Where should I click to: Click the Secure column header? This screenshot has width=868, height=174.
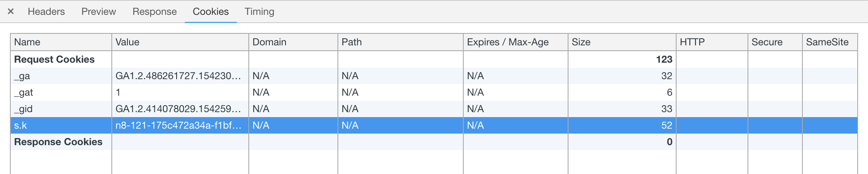click(x=775, y=42)
